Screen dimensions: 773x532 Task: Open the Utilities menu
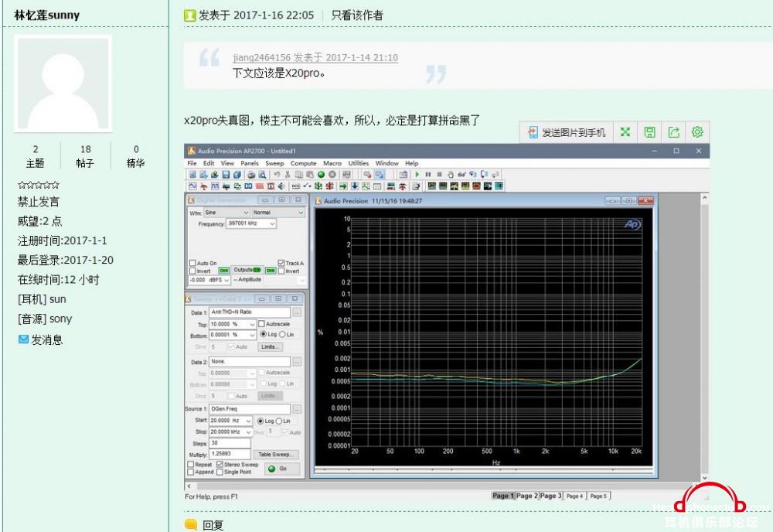[359, 163]
